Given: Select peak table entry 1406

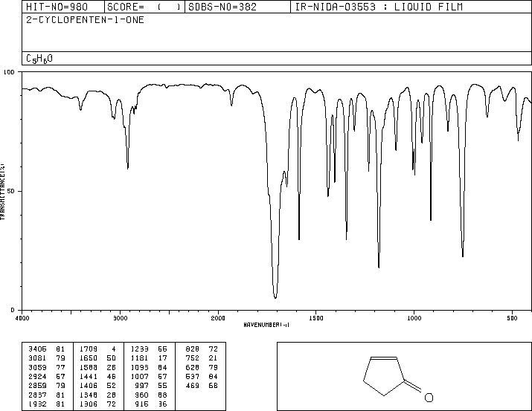Looking at the screenshot, I should pyautogui.click(x=89, y=386).
